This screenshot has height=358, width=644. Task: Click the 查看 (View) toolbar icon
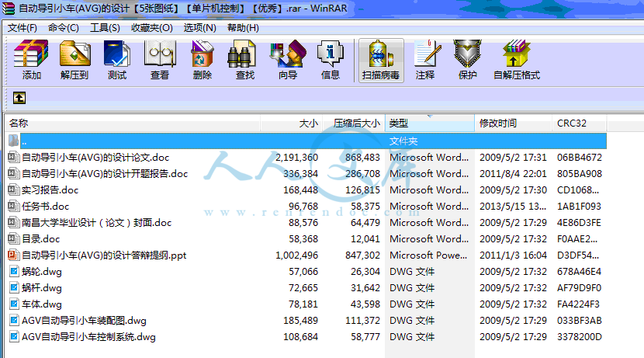[x=160, y=54]
